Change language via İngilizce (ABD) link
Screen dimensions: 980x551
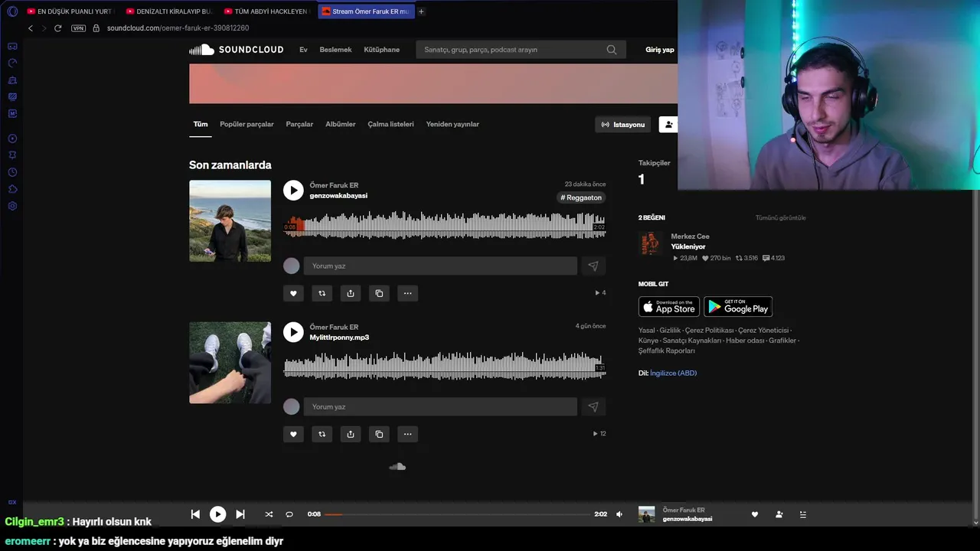(x=673, y=373)
